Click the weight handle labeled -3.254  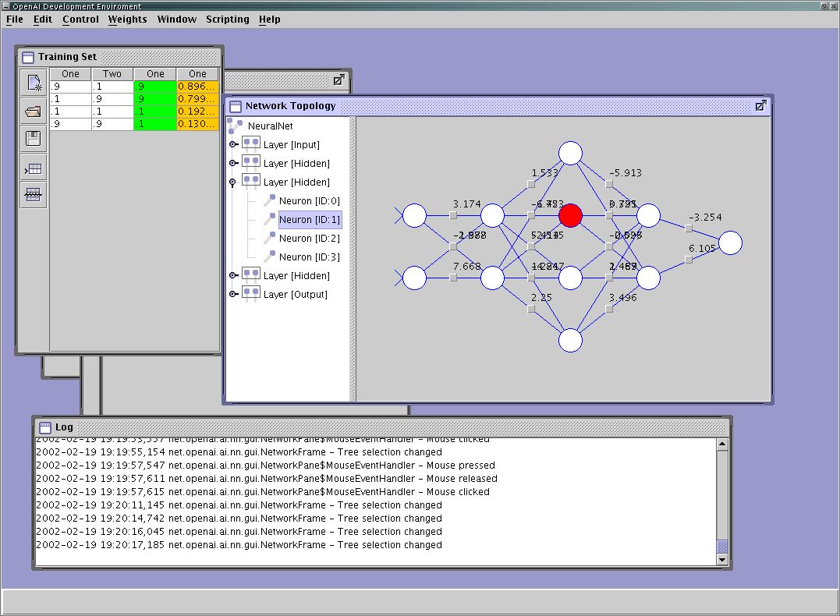pyautogui.click(x=689, y=229)
